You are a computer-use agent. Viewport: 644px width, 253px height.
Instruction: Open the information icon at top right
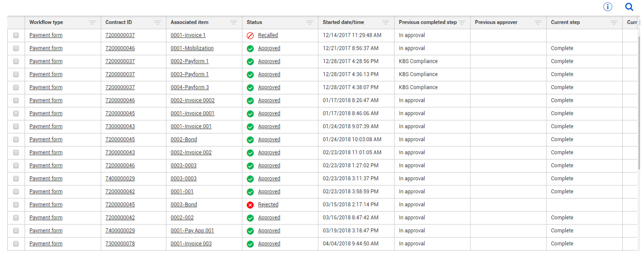click(608, 7)
